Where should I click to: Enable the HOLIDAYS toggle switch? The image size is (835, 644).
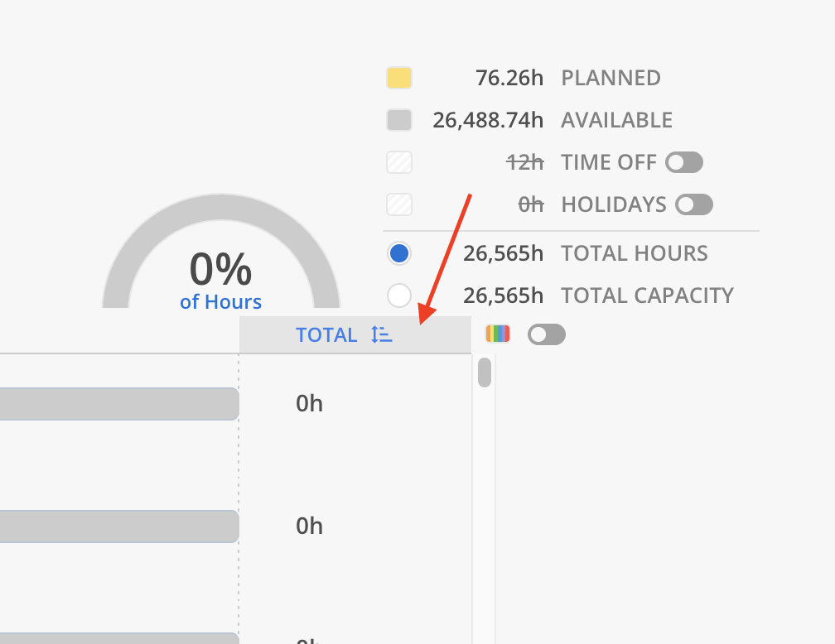694,204
